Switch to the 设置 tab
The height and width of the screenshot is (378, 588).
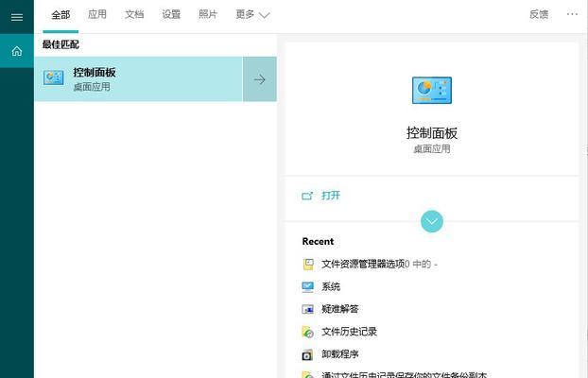[171, 14]
